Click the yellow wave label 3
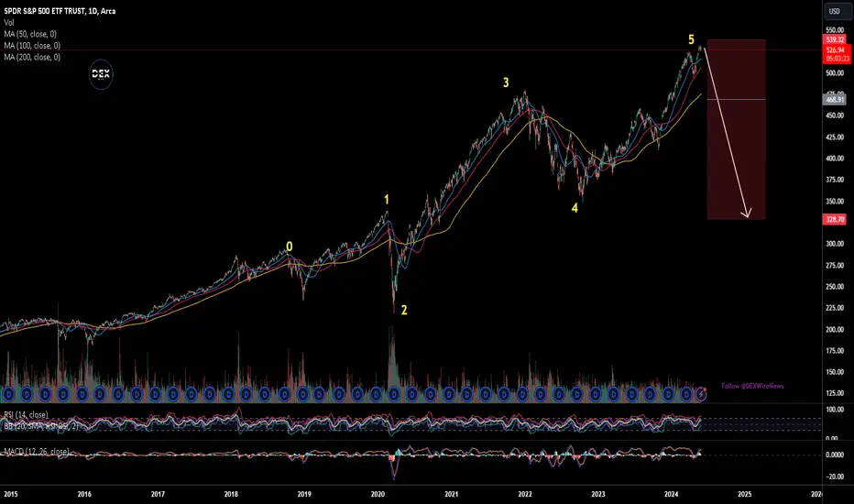Screen dimensions: 854x504 click(x=506, y=82)
